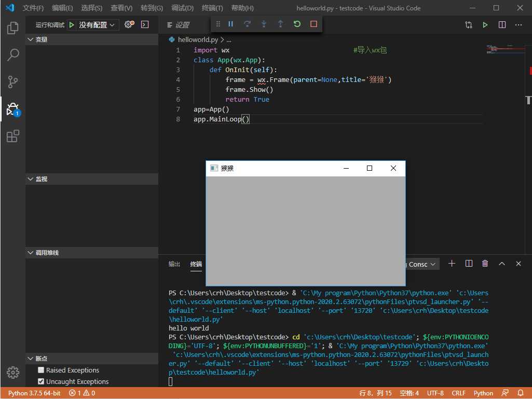Click helloworld.py in the breadcrumb

(x=198, y=40)
